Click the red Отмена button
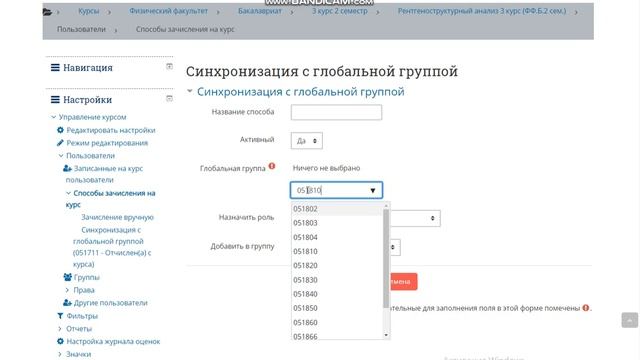The width and height of the screenshot is (640, 360). [403, 282]
